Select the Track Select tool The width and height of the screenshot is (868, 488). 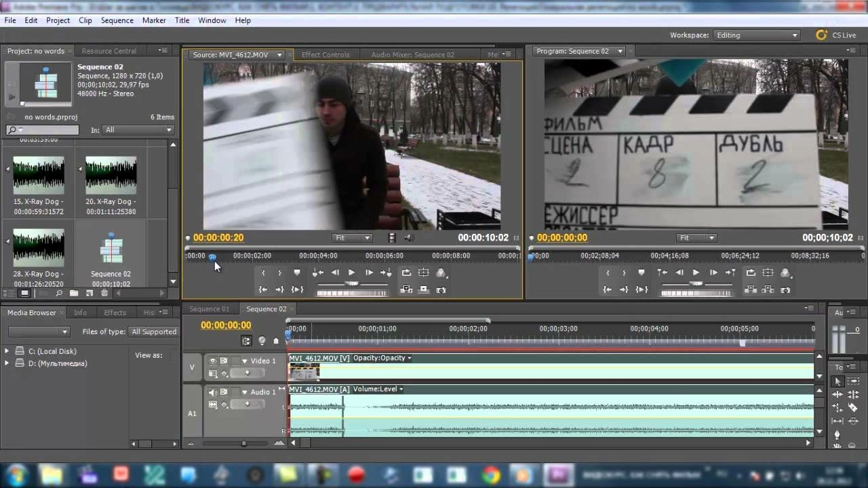pos(853,381)
